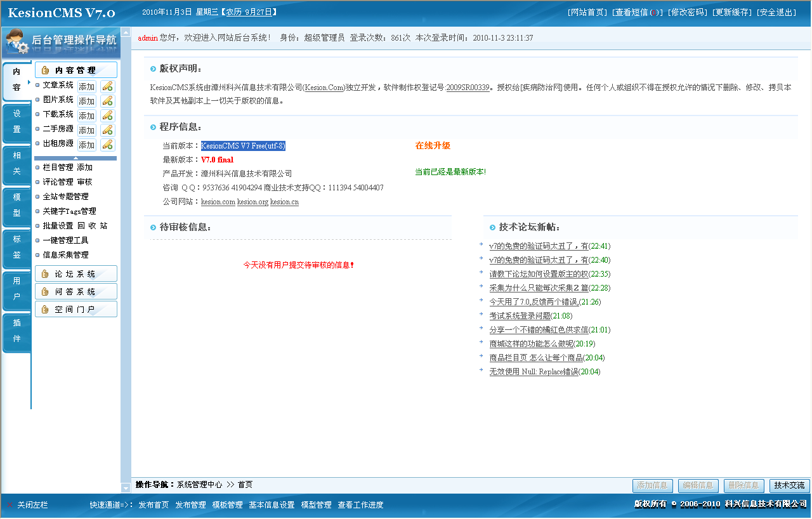Open forum post 商城这样的功能怎么做呢

(532, 344)
